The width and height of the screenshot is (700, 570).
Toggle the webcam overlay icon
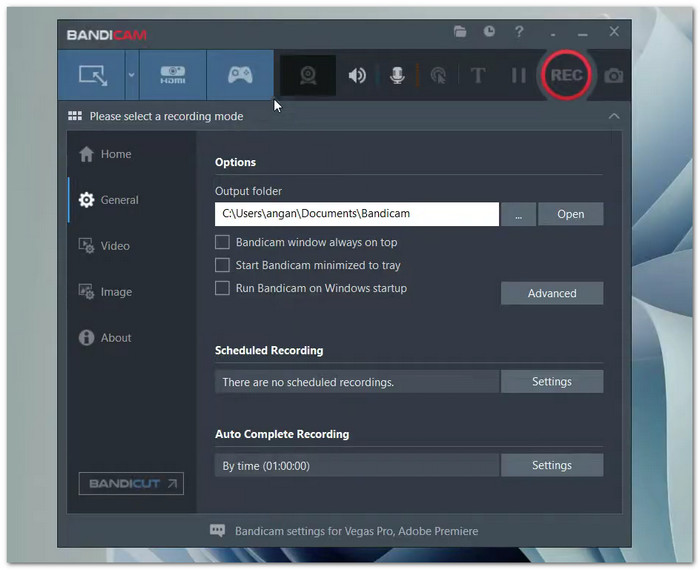308,75
